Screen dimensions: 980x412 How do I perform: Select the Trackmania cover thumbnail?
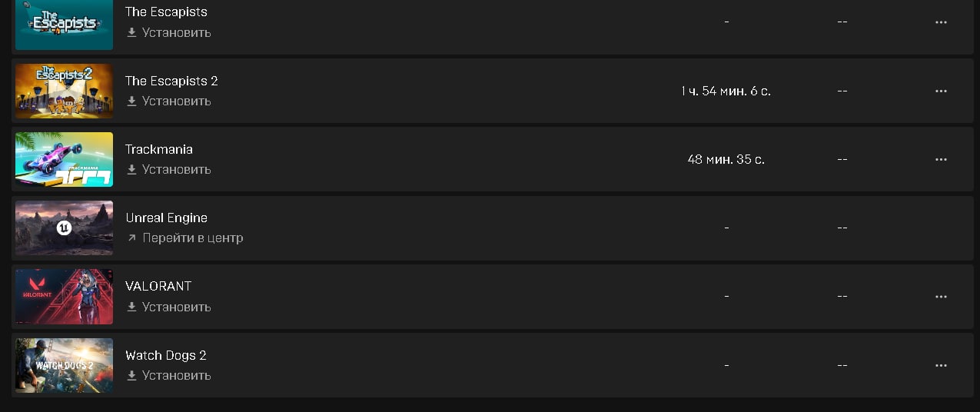65,159
